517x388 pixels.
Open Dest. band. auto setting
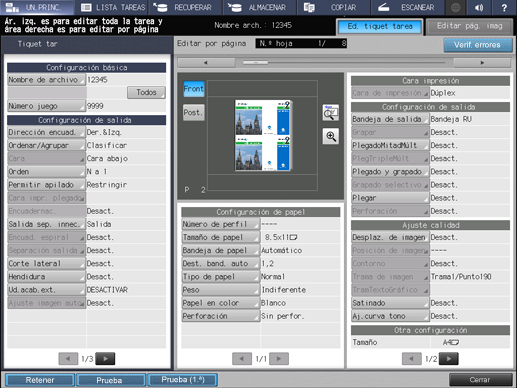click(x=221, y=264)
